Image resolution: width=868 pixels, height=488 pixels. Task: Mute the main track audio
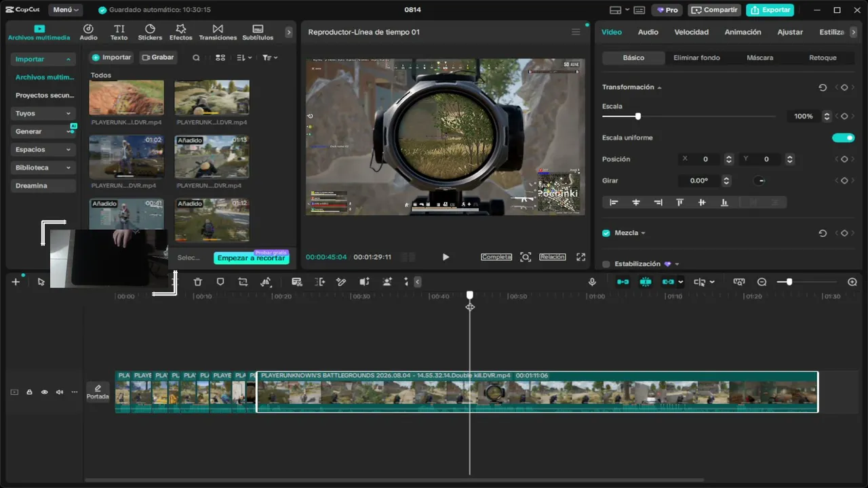(x=60, y=392)
